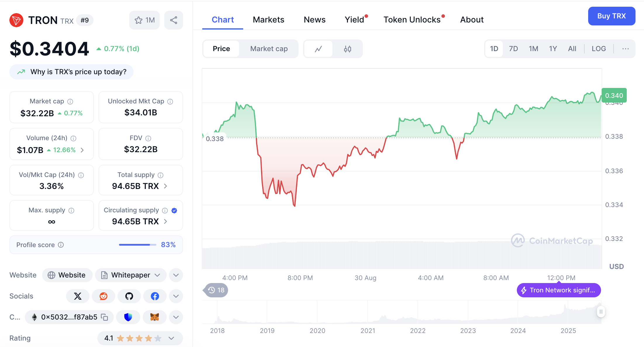Click the #9 rank badge
The height and width of the screenshot is (347, 644).
[85, 20]
